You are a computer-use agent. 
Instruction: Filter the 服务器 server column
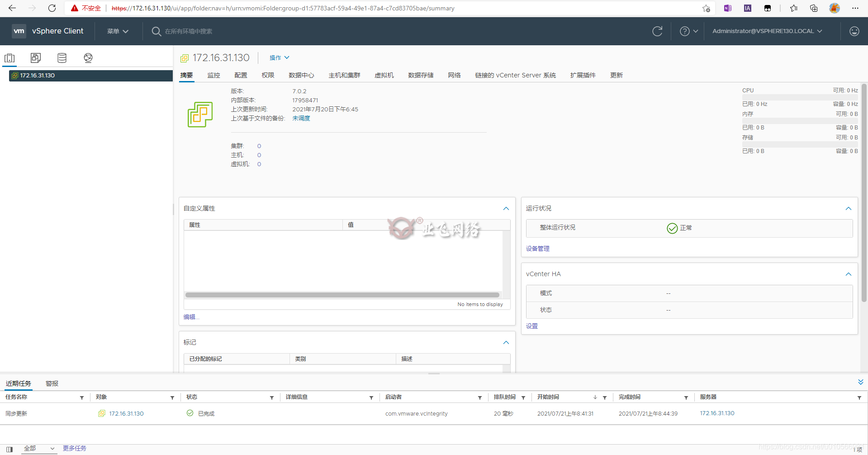click(859, 398)
